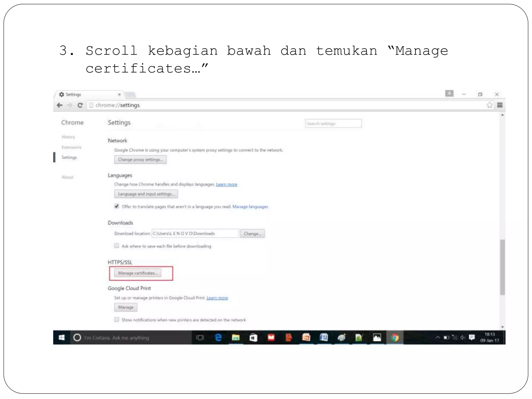532x399 pixels.
Task: Enable Show notifications for new printers checkbox
Action: (117, 320)
